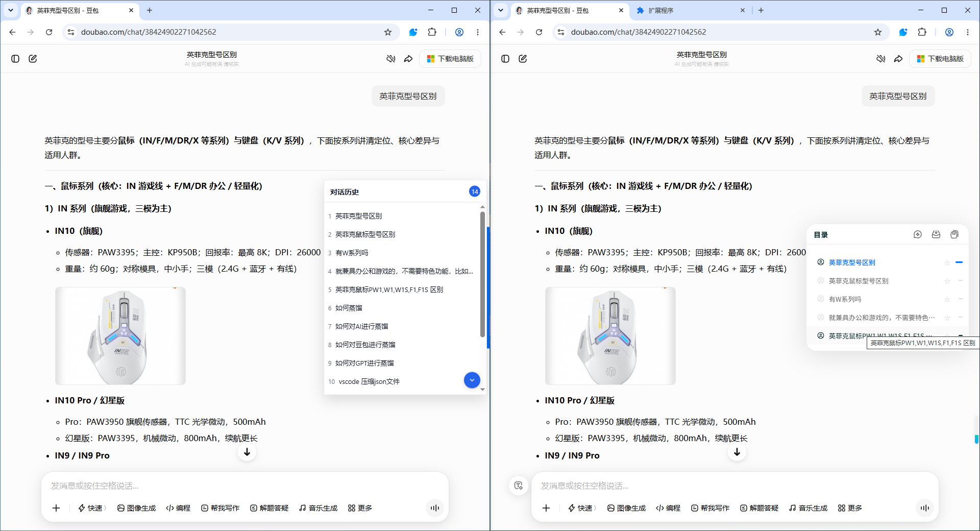Open tab search dropdown in left browser

click(x=11, y=10)
